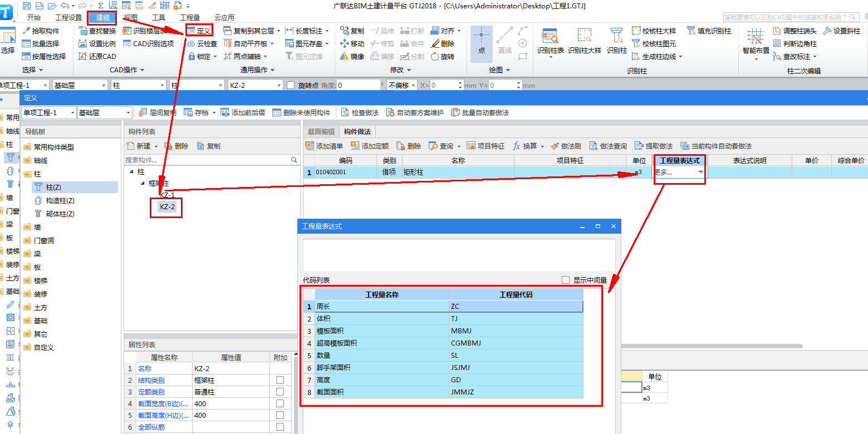
Task: Click the 自动平齐板 tool
Action: [x=249, y=43]
